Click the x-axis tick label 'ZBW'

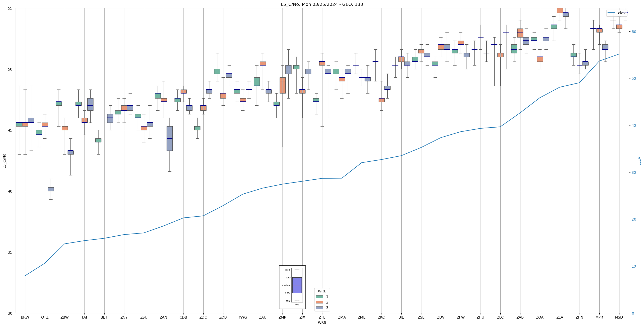click(65, 317)
